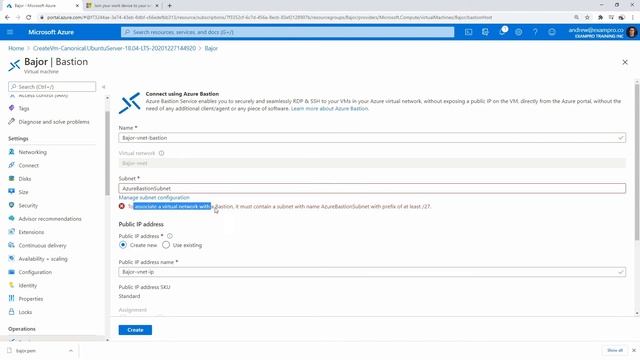Click the Availability + scaling icon

coord(11,258)
